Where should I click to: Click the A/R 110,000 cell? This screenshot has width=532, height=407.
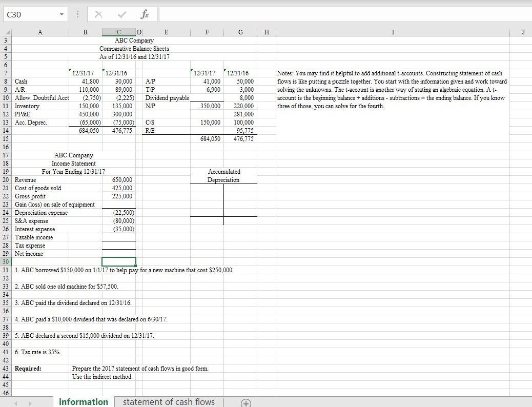[86, 90]
